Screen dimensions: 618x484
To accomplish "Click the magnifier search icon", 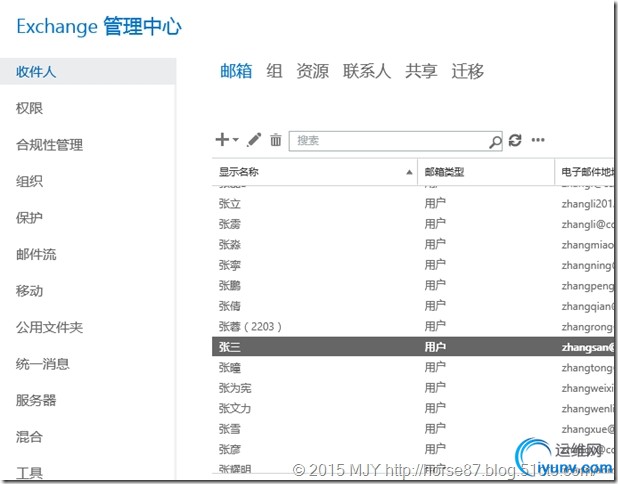I will (x=495, y=141).
